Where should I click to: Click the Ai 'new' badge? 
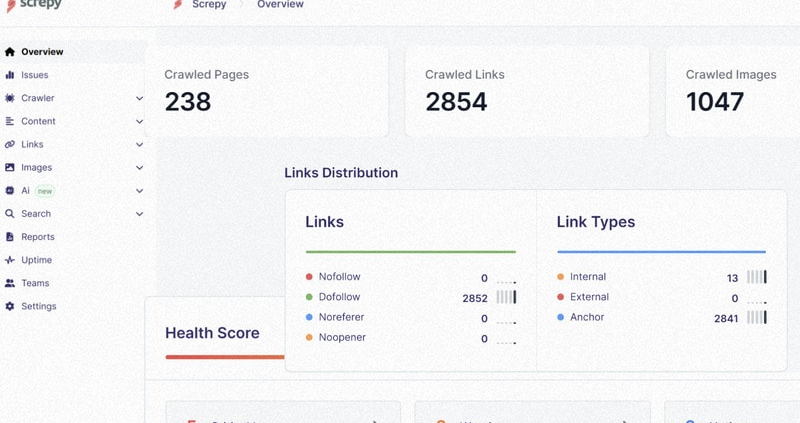click(45, 191)
